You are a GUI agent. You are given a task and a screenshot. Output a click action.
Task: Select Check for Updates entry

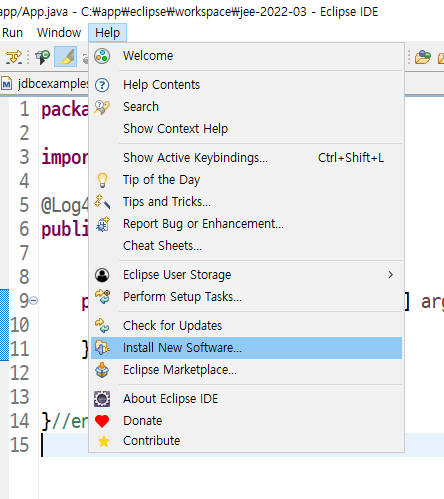pyautogui.click(x=246, y=326)
